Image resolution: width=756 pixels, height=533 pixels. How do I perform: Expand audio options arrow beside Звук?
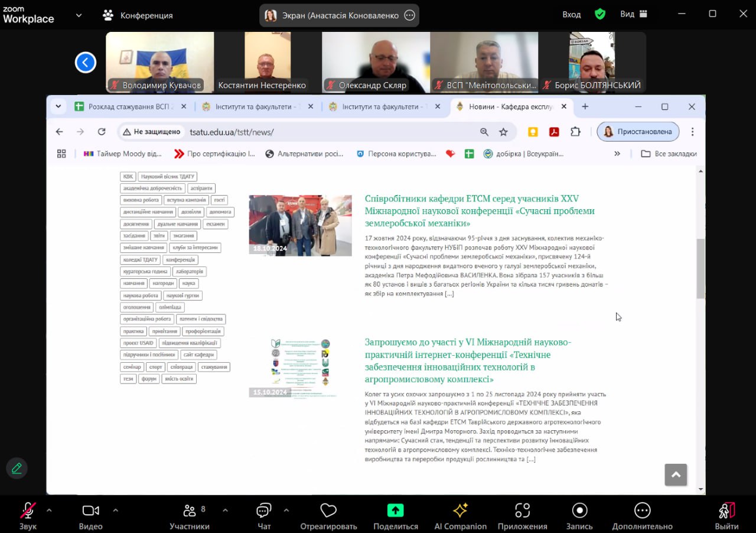point(49,510)
